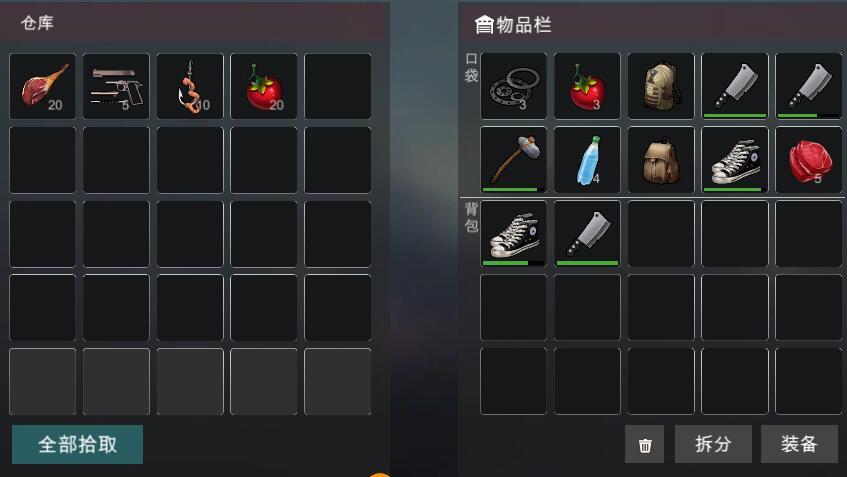The height and width of the screenshot is (477, 847).
Task: Click the 物品栏 inventory header icon
Action: (x=484, y=24)
